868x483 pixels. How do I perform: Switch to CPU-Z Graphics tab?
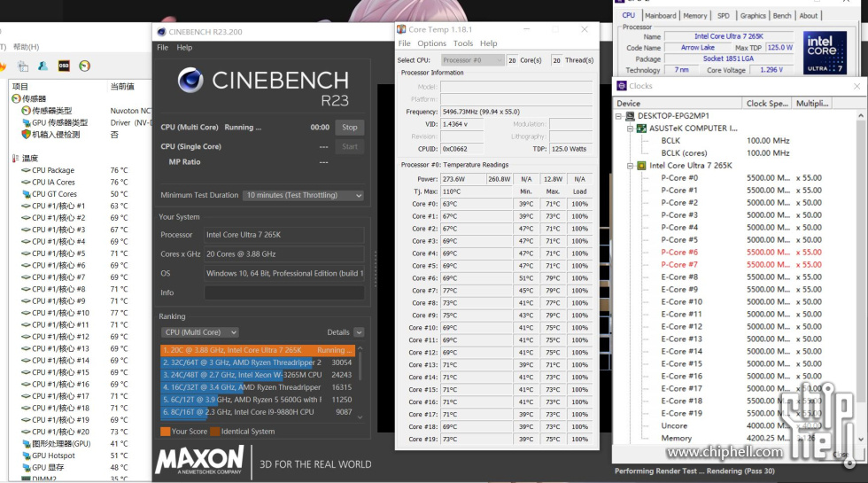753,16
